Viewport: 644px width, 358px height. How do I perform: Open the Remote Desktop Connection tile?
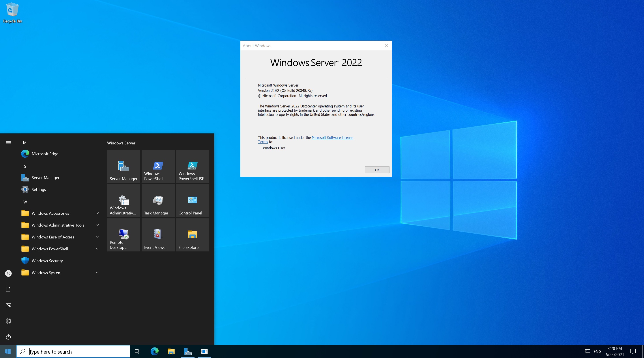click(x=124, y=235)
